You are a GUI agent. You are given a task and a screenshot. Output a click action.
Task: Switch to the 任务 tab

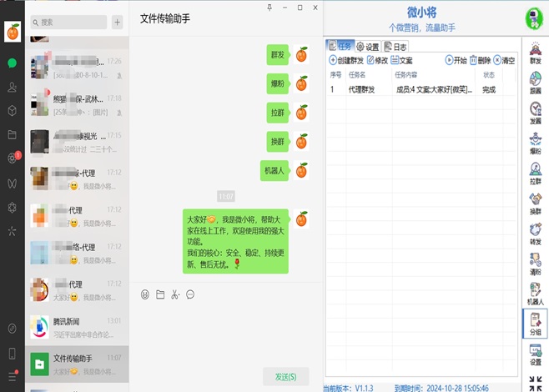(x=340, y=46)
